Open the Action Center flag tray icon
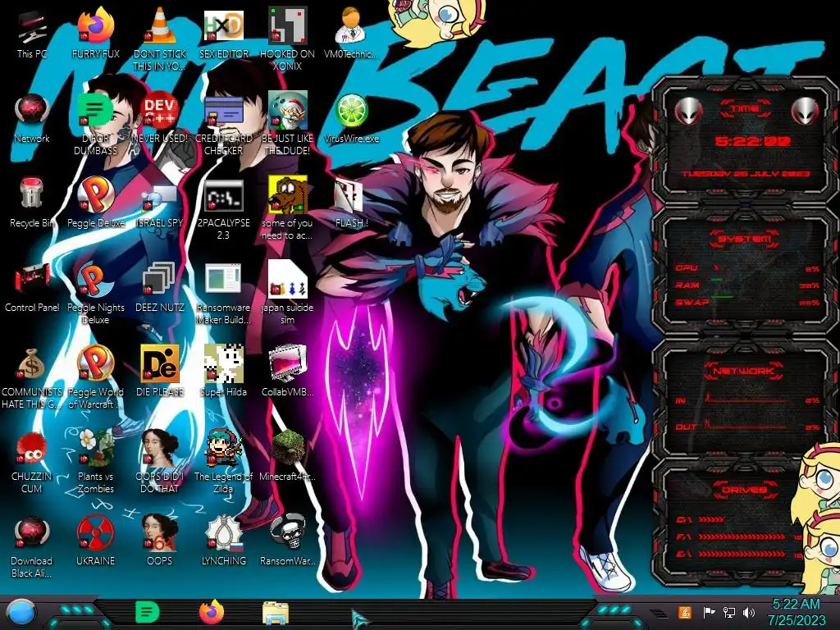The width and height of the screenshot is (840, 630). tap(709, 612)
